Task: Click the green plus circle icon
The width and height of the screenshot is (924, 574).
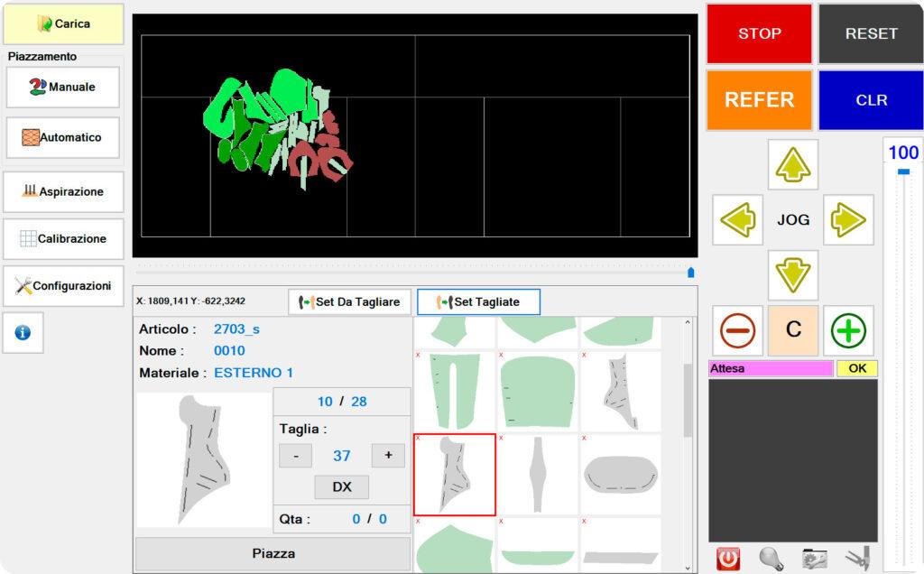Action: pyautogui.click(x=848, y=330)
